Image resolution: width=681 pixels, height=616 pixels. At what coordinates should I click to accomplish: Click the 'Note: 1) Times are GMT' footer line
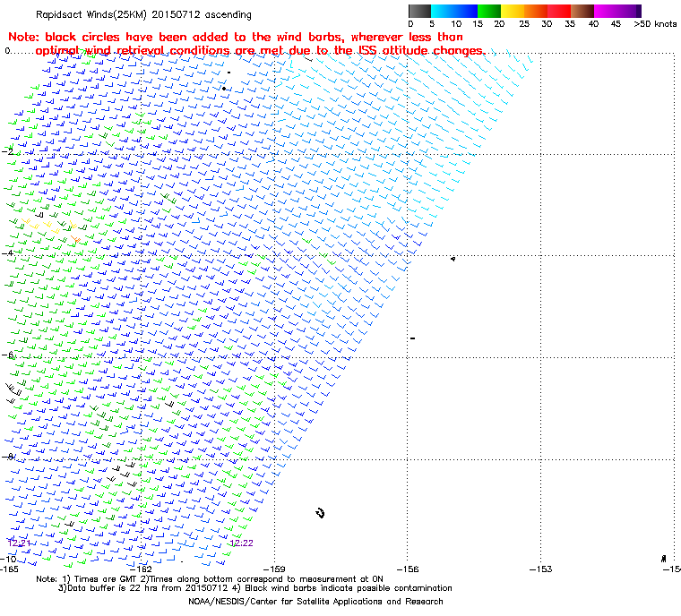click(210, 579)
